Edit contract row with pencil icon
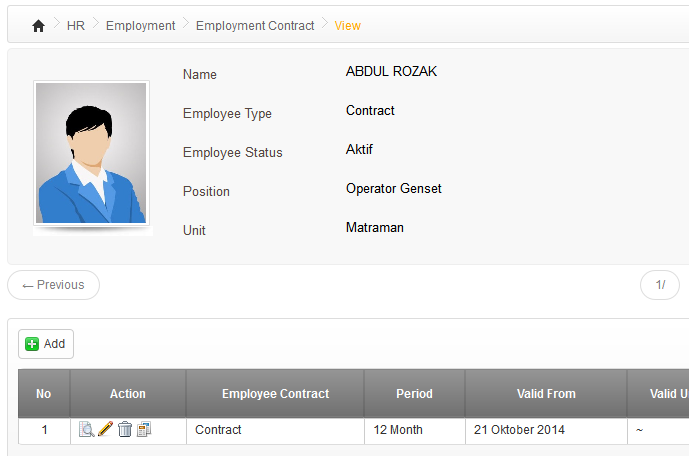This screenshot has height=456, width=689. (105, 429)
